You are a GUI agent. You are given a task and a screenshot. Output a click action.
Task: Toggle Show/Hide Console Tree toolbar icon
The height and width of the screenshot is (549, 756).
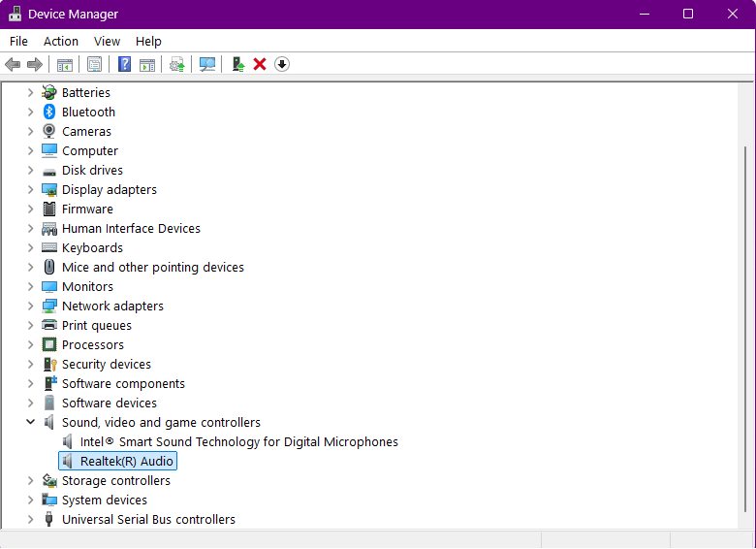coord(65,64)
